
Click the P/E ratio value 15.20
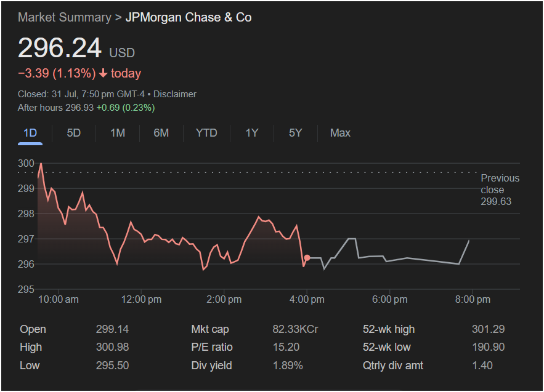[x=286, y=347]
